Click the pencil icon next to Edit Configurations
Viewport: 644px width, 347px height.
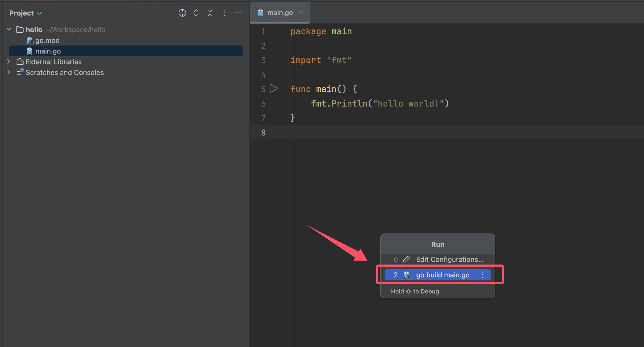(x=406, y=259)
